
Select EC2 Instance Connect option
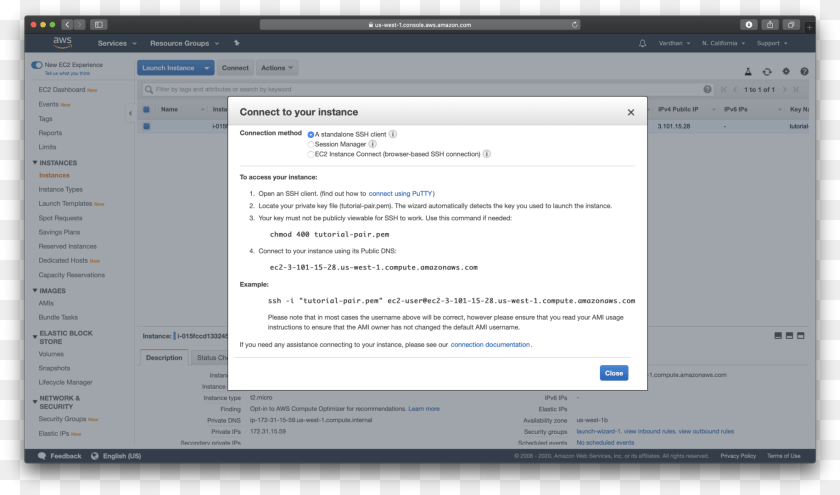tap(311, 154)
